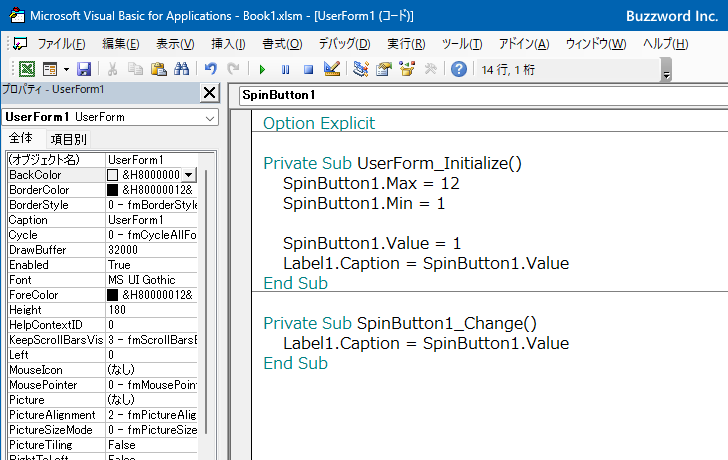Pause execution with the Break icon
This screenshot has height=460, width=728.
[286, 70]
